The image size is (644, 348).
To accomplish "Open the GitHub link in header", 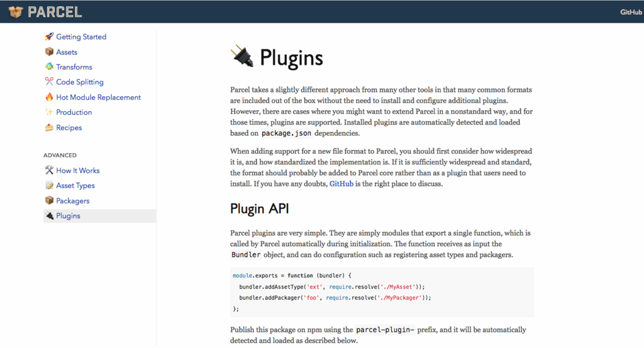I will [x=631, y=13].
